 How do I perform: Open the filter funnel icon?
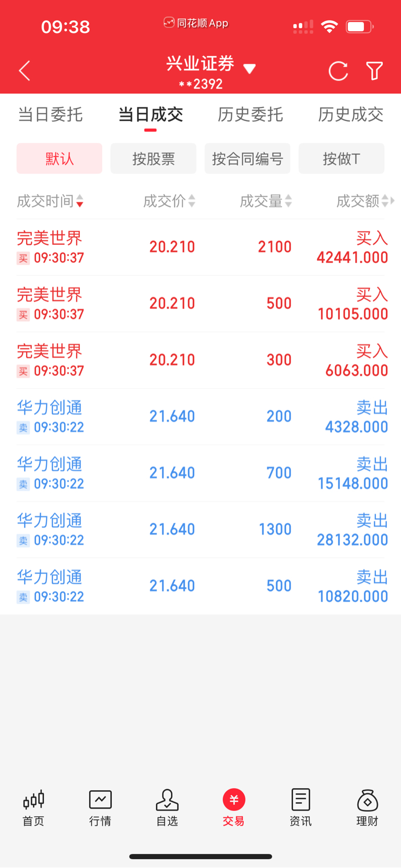(x=374, y=71)
